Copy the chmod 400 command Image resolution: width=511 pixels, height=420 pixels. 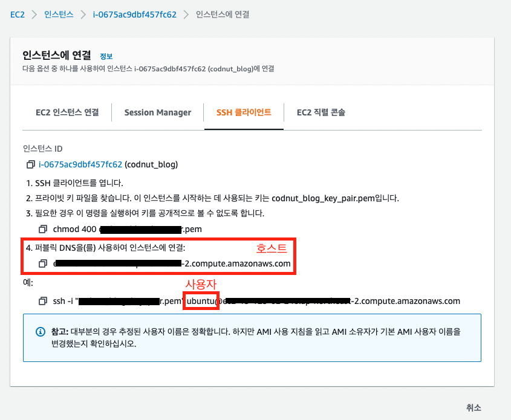[x=43, y=229]
